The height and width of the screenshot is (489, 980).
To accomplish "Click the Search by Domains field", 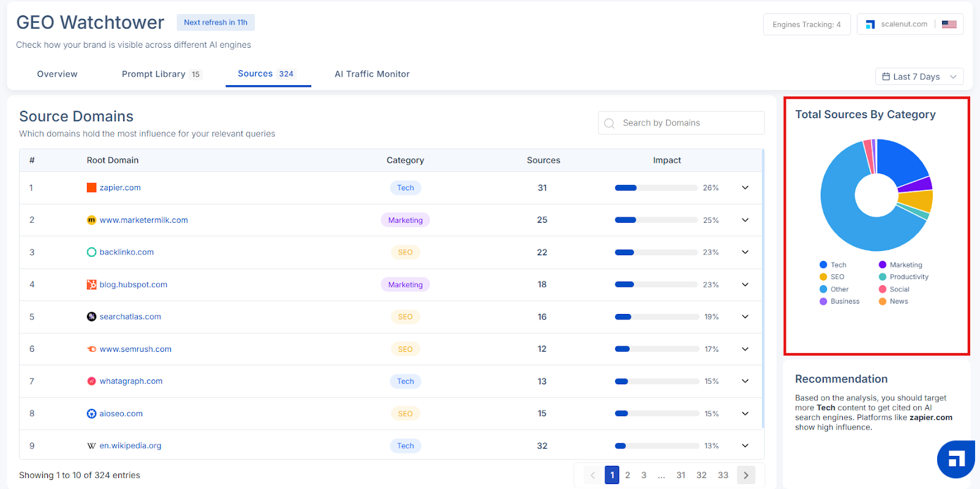I will coord(681,123).
